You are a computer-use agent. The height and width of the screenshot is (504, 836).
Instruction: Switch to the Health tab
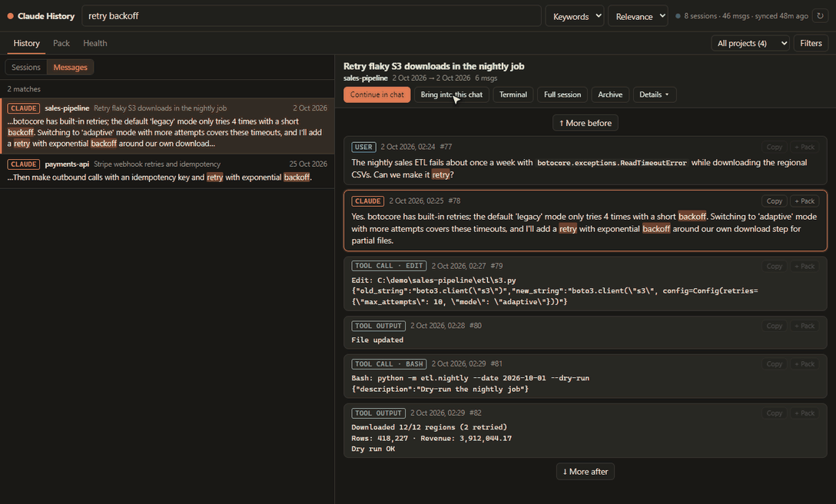tap(95, 43)
